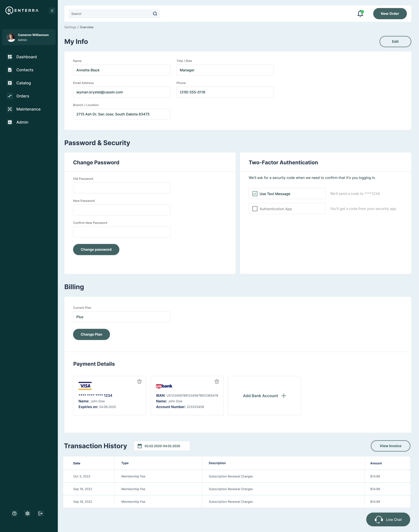This screenshot has width=419, height=532.
Task: Click the plus icon to add bank account
Action: point(284,396)
